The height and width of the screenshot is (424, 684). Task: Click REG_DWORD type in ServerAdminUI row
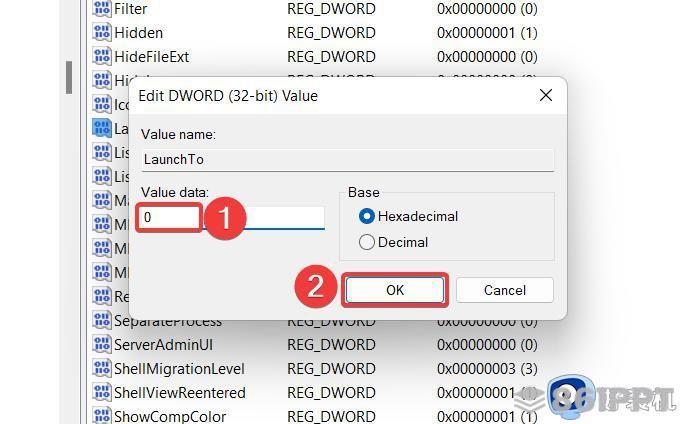(331, 345)
